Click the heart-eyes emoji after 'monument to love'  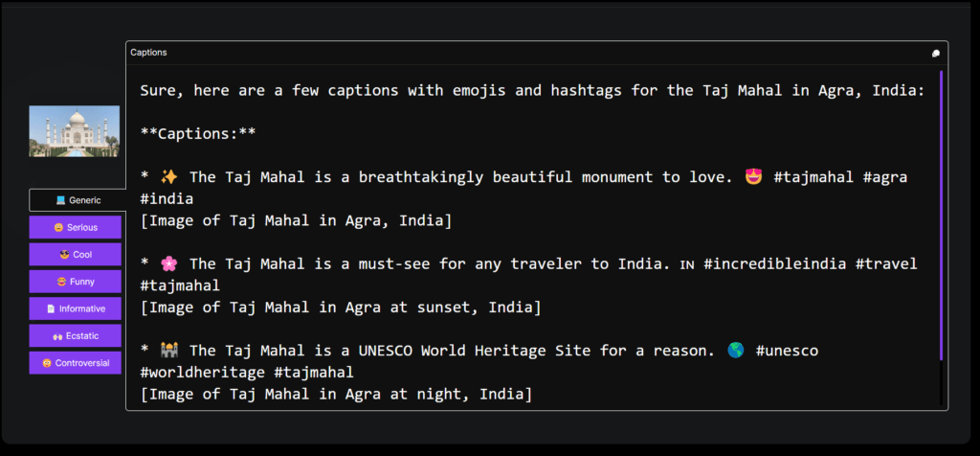752,177
